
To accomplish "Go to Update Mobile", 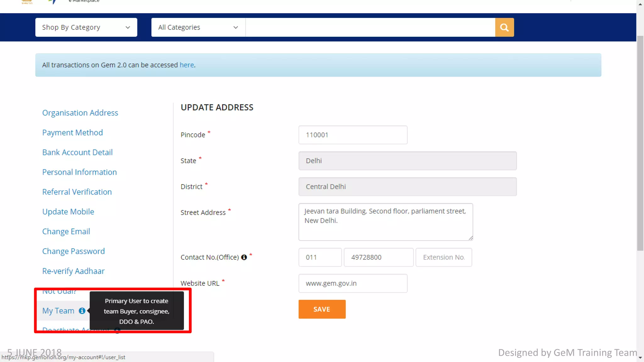I will [x=68, y=212].
